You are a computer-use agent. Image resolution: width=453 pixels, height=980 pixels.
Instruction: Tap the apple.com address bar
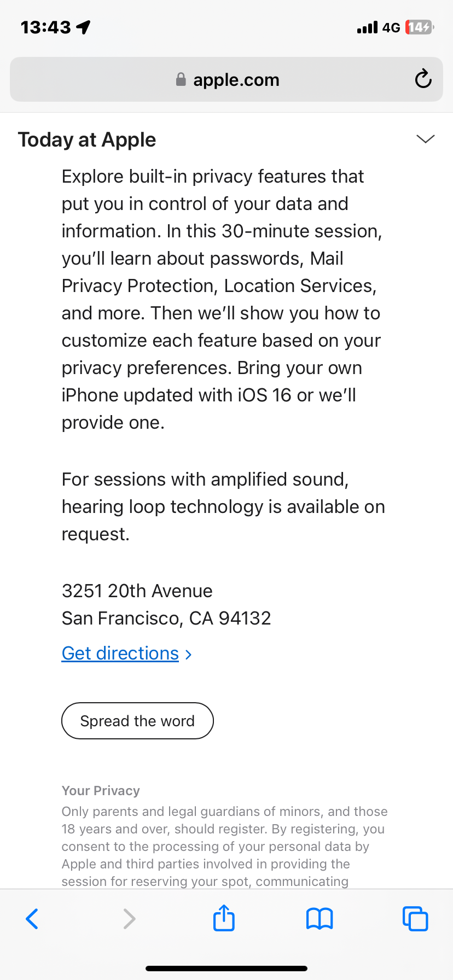click(226, 79)
